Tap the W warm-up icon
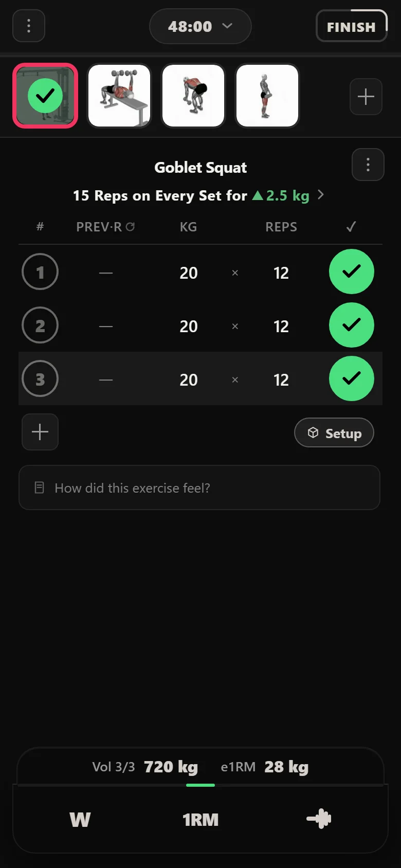This screenshot has height=868, width=401. click(x=80, y=819)
